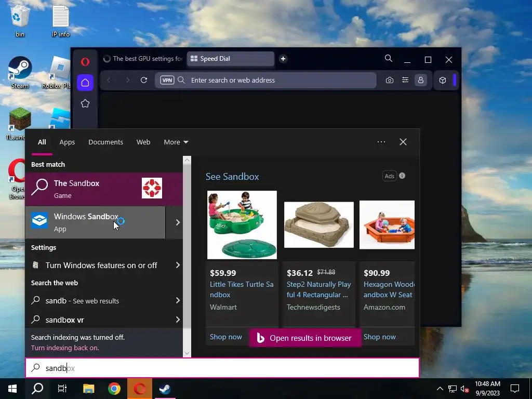Select the 'sandbox vr' web suggestion

(x=64, y=320)
